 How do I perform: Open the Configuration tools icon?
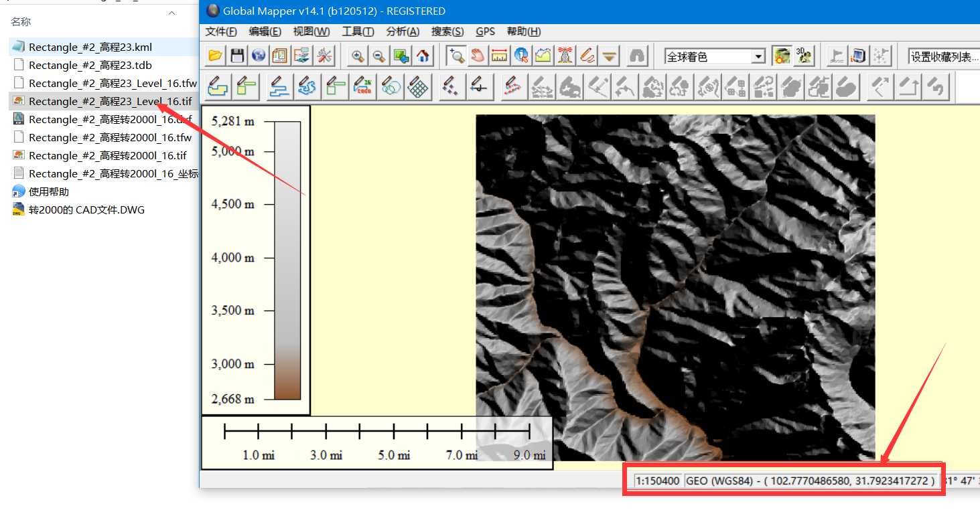click(324, 56)
